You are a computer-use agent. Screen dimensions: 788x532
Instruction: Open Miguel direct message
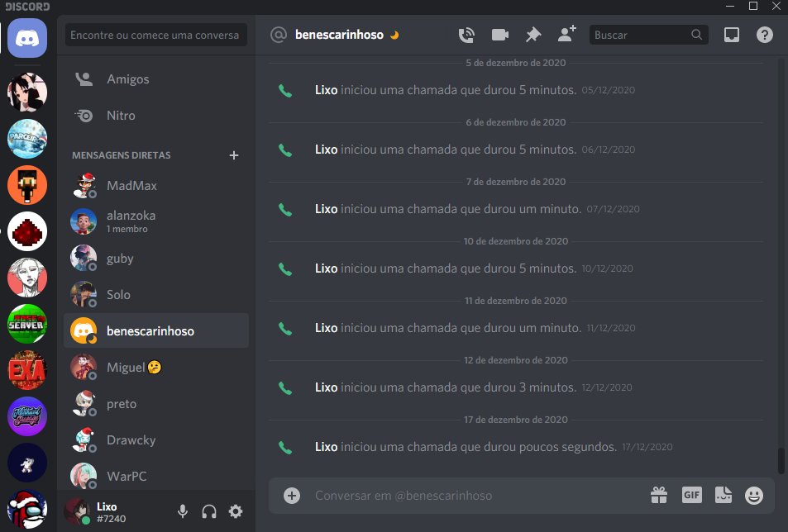(x=156, y=368)
